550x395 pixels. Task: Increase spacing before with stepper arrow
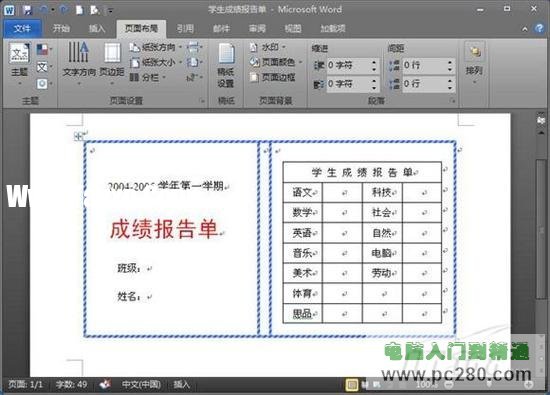click(450, 62)
